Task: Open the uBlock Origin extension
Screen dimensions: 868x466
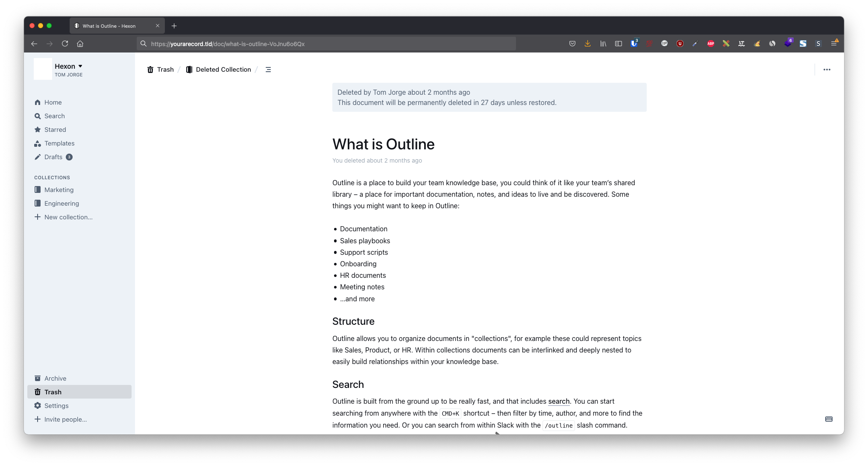Action: (680, 44)
